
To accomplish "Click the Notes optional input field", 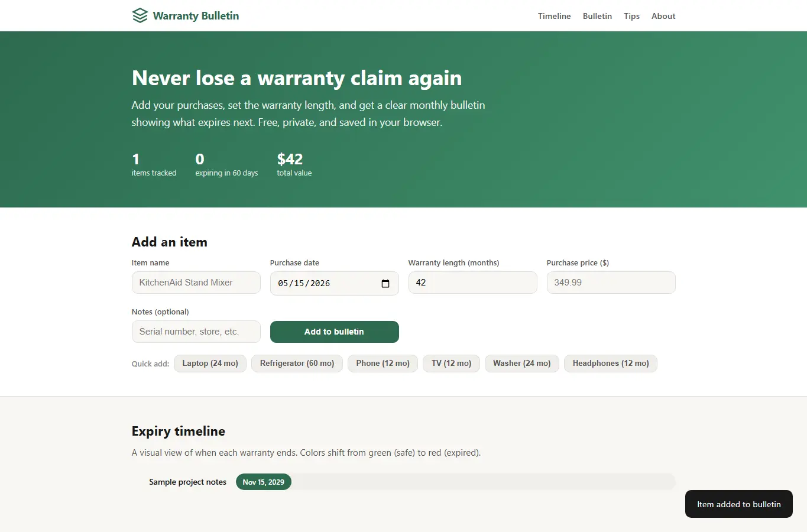I will tap(196, 332).
